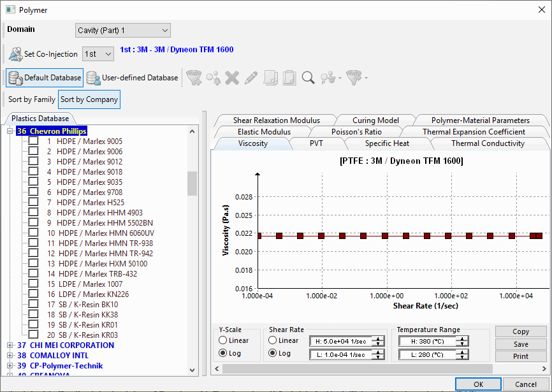Click the gray X delete icon
This screenshot has width=552, height=392.
tap(232, 78)
